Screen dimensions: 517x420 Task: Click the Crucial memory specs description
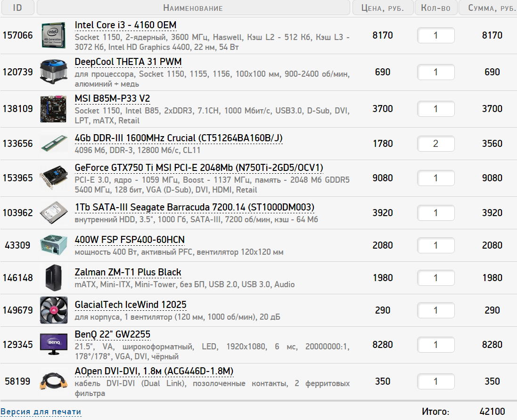tap(138, 150)
